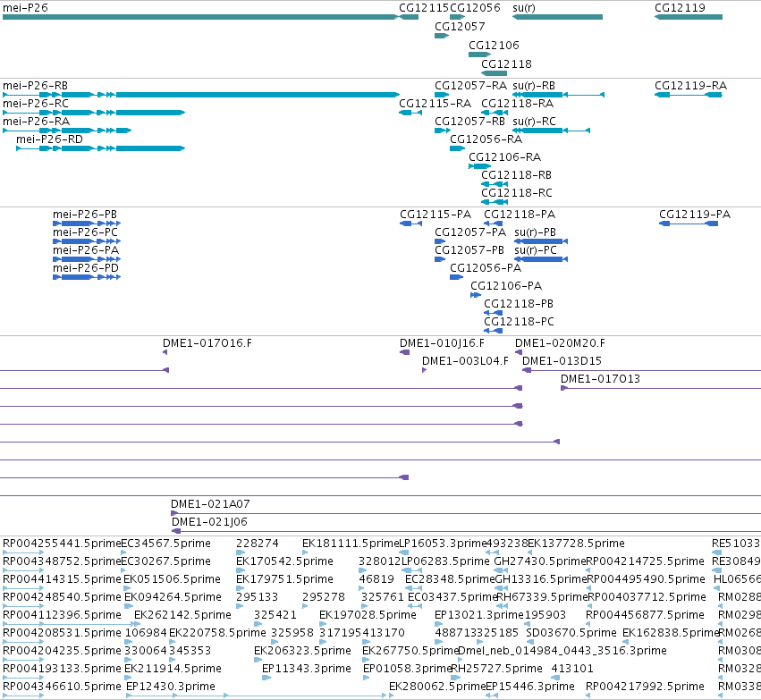Click protein CG12106-PA label
The height and width of the screenshot is (700, 761).
506,286
